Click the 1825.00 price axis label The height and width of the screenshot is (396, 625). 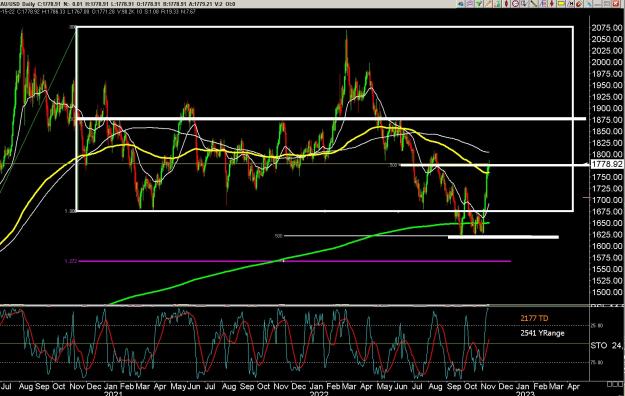(607, 143)
